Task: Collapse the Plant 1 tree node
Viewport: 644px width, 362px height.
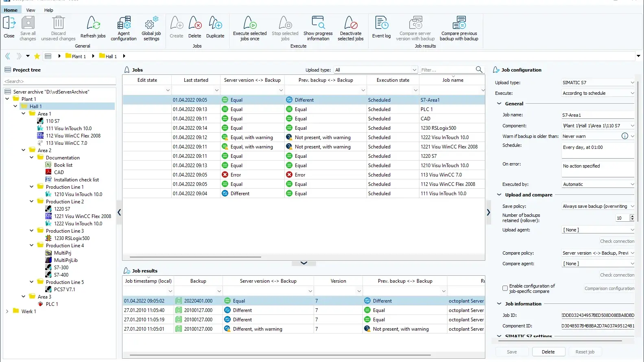Action: [x=7, y=99]
